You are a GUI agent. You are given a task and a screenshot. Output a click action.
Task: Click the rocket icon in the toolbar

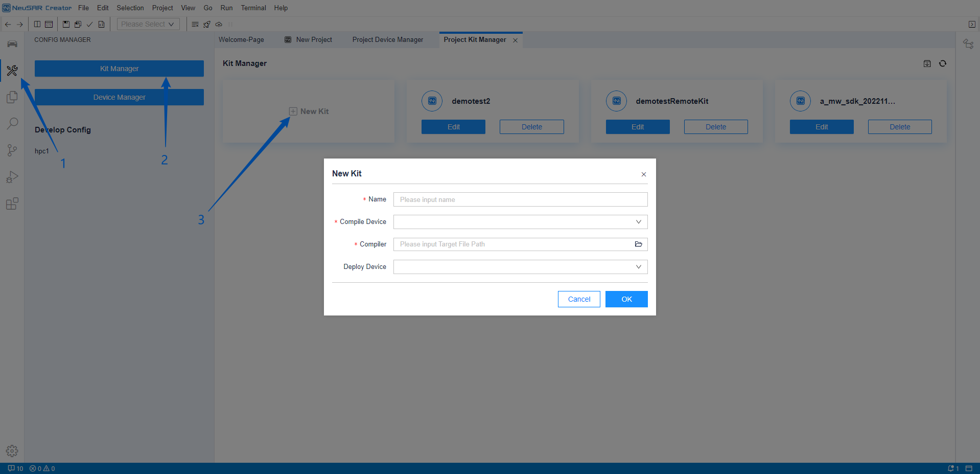click(207, 24)
